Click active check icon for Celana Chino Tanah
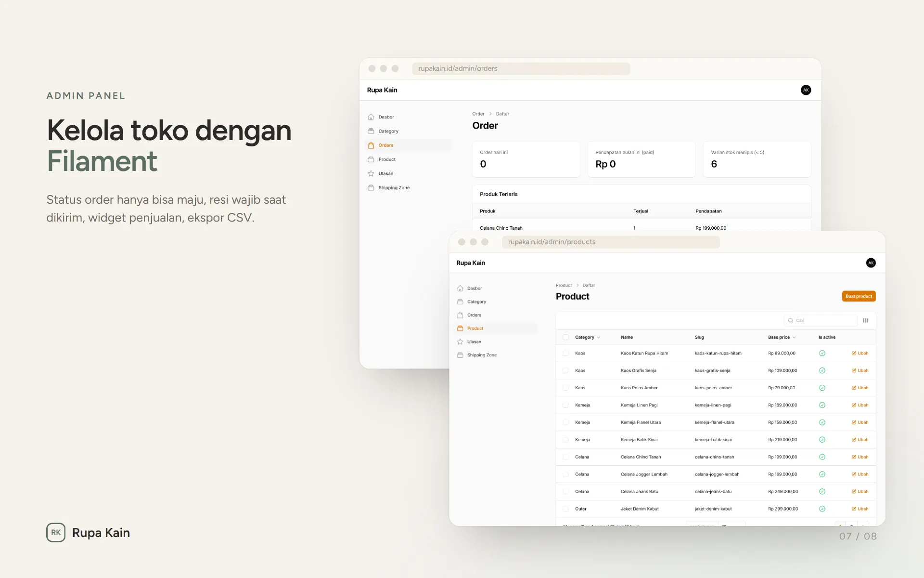924x578 pixels. pyautogui.click(x=822, y=457)
